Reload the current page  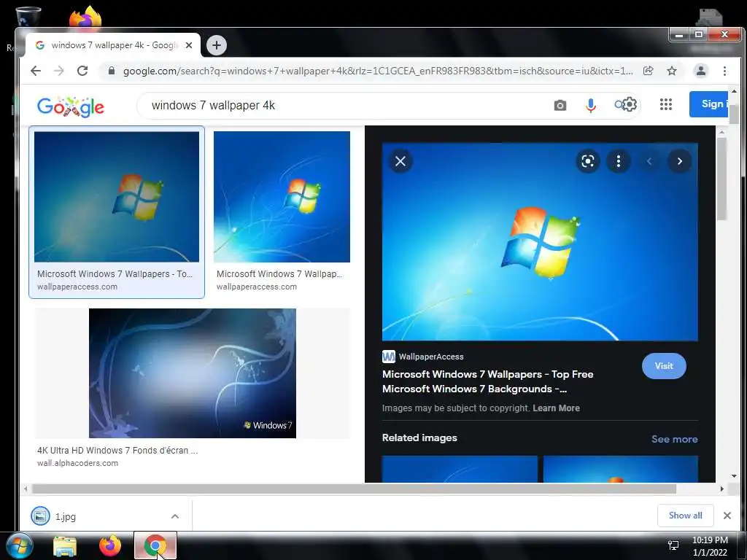(82, 71)
